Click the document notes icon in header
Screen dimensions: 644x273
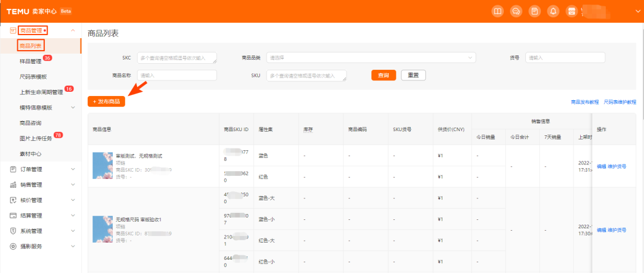tap(535, 11)
